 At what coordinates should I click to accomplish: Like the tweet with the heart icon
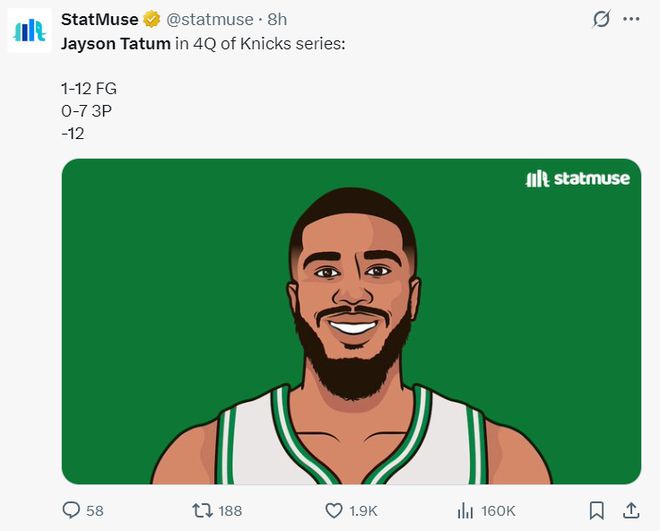(x=334, y=511)
